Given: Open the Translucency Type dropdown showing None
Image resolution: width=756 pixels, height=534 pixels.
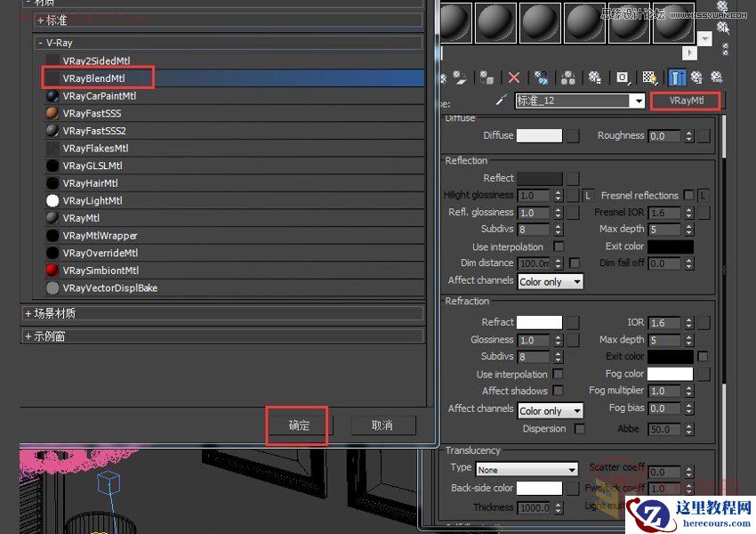Looking at the screenshot, I should (x=526, y=468).
